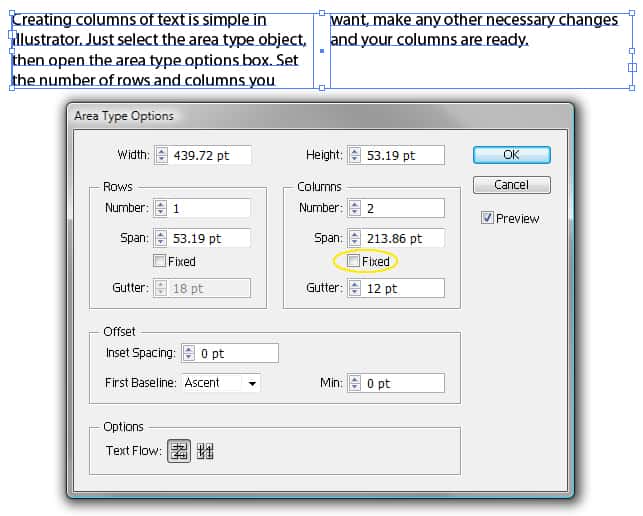
Task: Click the Rows Span field
Action: (209, 238)
